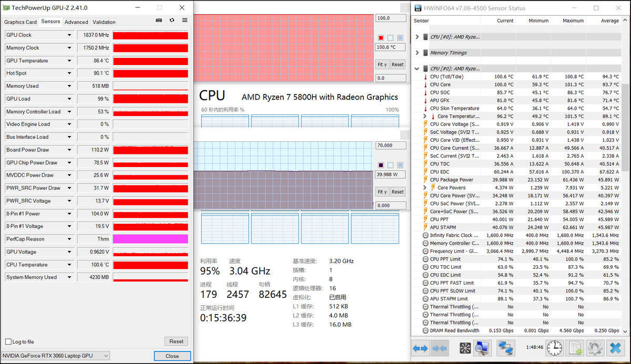Click the 100.0 maximum field on temperature graph
The width and height of the screenshot is (631, 364).
[x=390, y=18]
